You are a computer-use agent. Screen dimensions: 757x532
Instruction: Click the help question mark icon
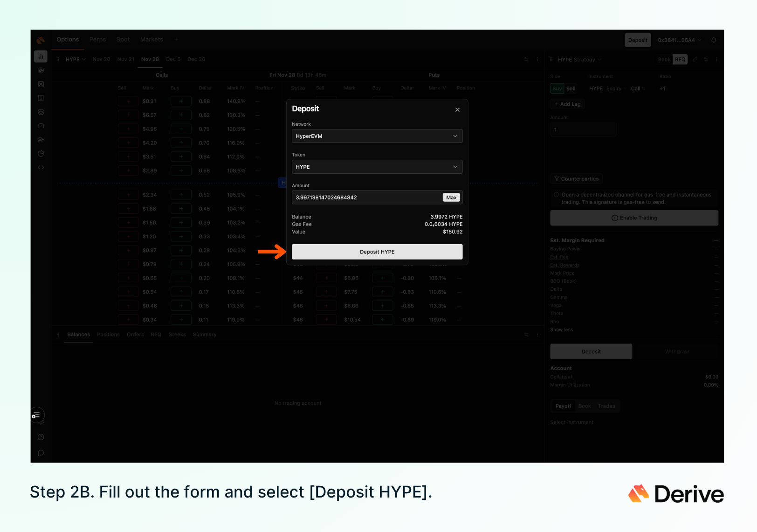coord(41,437)
